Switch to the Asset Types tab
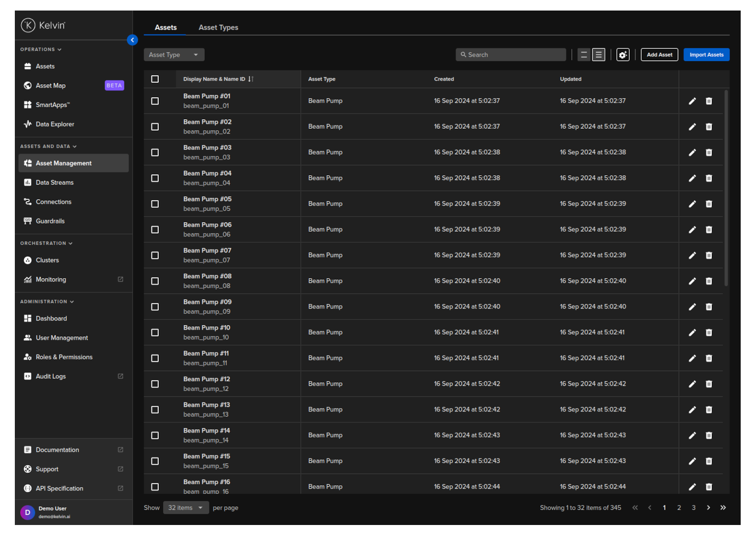The image size is (756, 536). coord(218,28)
